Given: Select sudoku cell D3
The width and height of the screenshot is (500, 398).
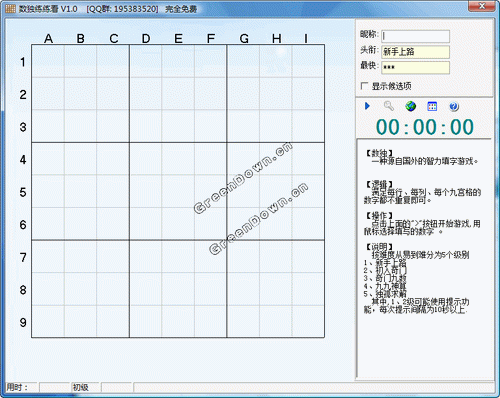Looking at the screenshot, I should [x=146, y=126].
